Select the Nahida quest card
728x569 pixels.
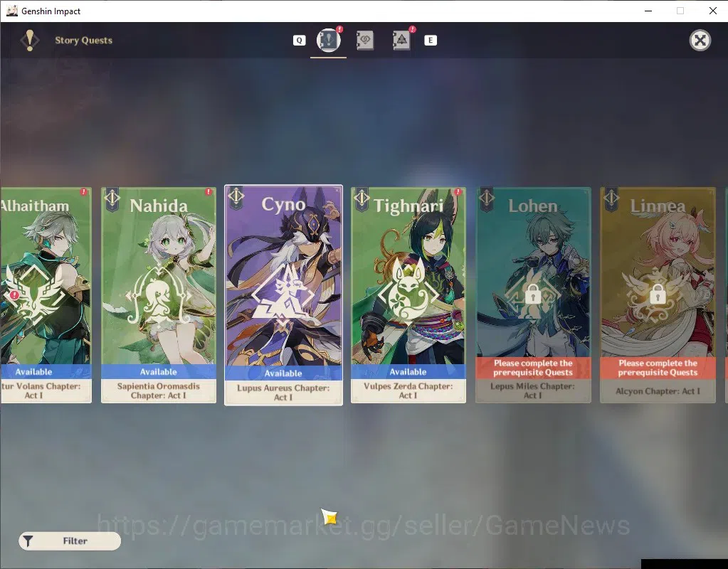coord(158,295)
